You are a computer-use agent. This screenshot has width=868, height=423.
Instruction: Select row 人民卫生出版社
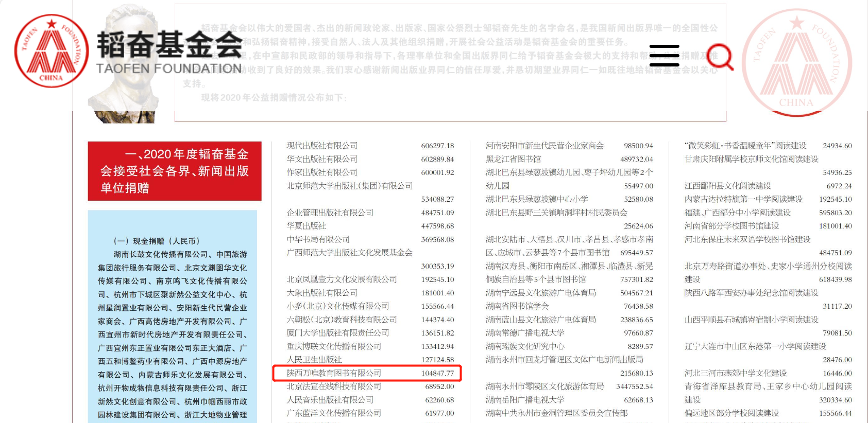(370, 360)
